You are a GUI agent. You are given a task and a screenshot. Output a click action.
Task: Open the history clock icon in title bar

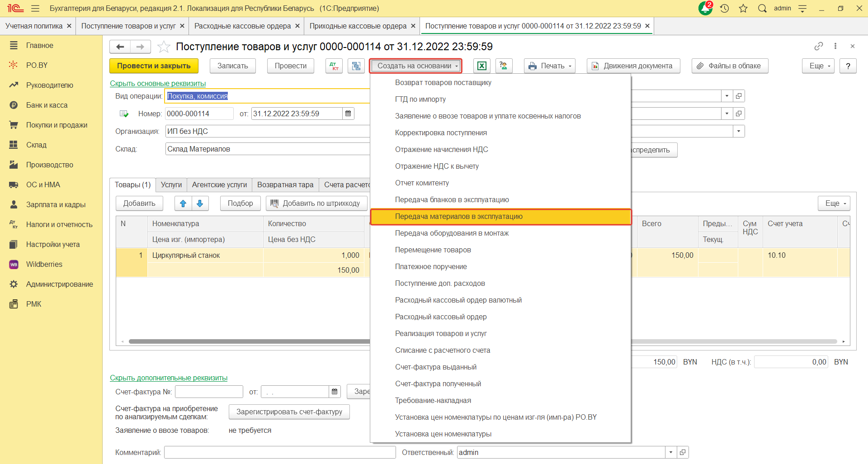725,8
